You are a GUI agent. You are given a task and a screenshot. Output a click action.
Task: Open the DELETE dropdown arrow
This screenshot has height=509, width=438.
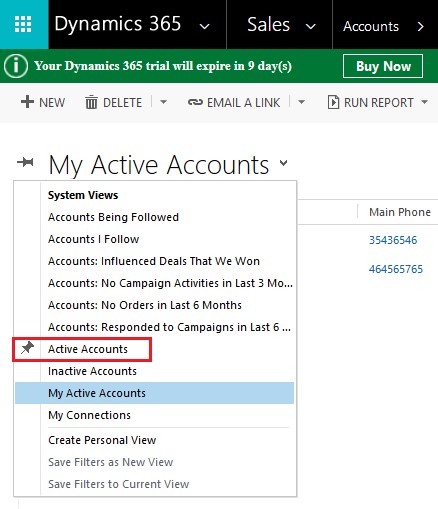163,102
